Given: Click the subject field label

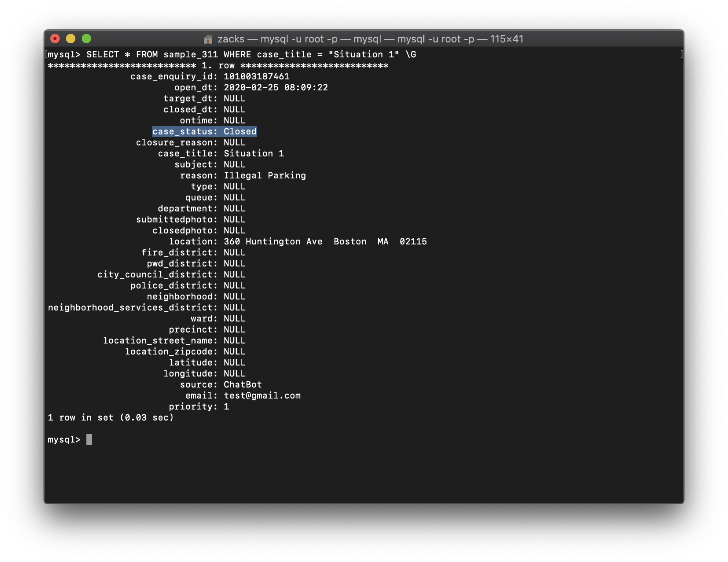Looking at the screenshot, I should pyautogui.click(x=196, y=165).
